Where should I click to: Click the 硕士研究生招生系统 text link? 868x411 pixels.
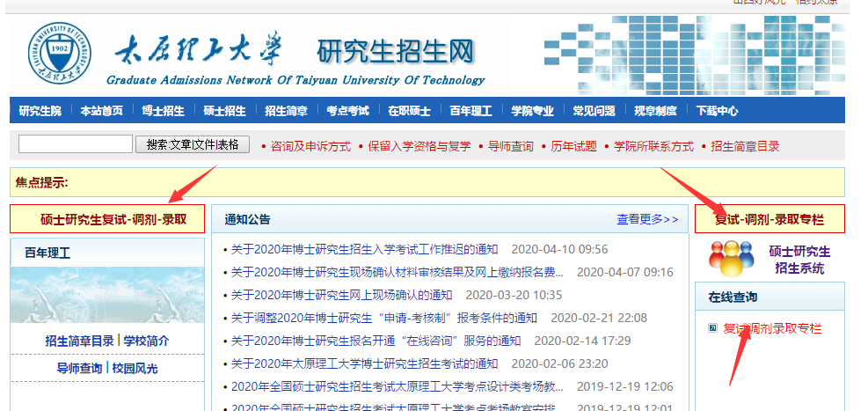(799, 260)
